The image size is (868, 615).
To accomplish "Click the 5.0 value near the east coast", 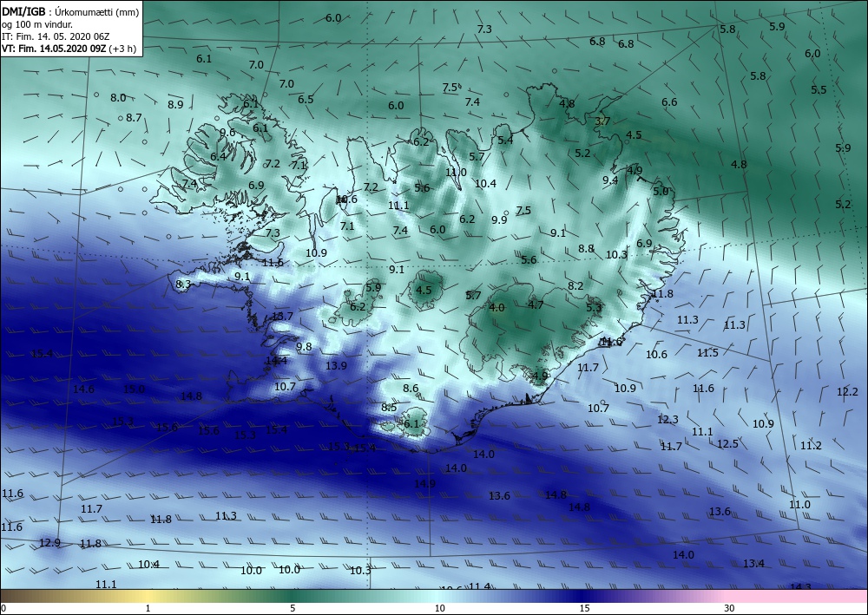I will 661,192.
